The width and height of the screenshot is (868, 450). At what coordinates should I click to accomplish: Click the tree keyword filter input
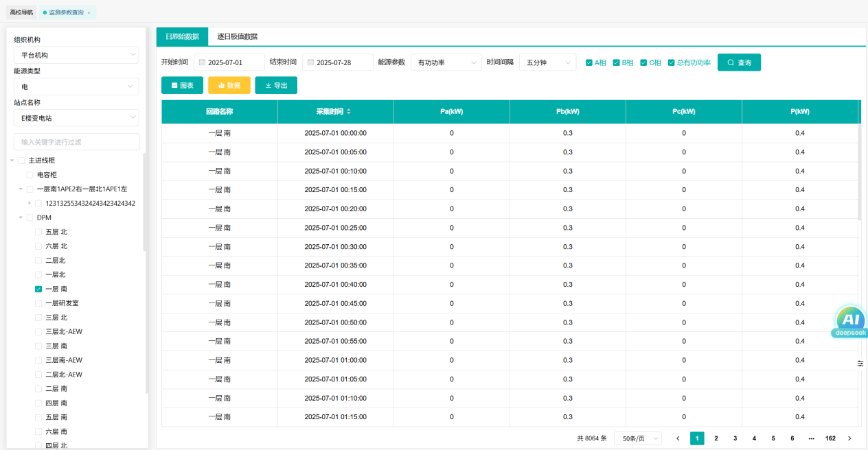coord(76,142)
